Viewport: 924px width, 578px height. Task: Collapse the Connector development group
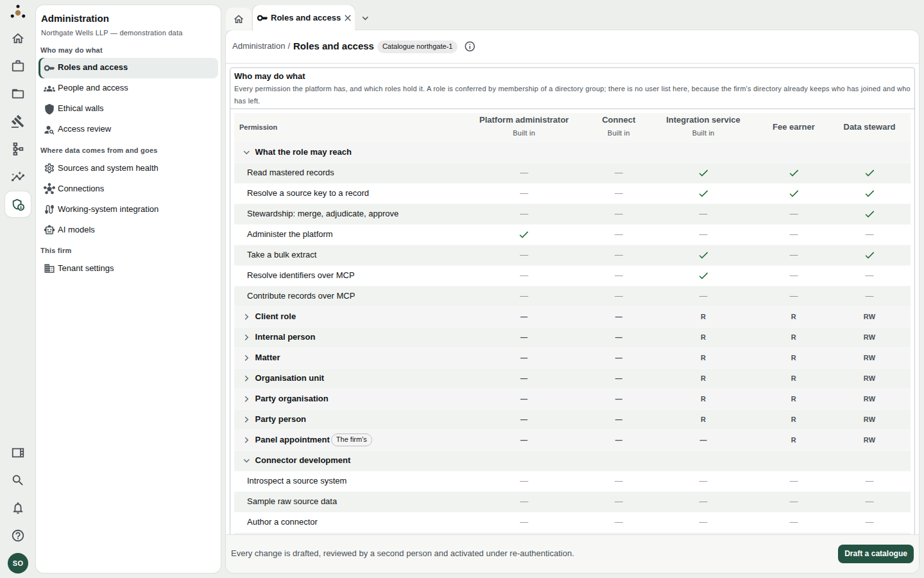coord(246,460)
